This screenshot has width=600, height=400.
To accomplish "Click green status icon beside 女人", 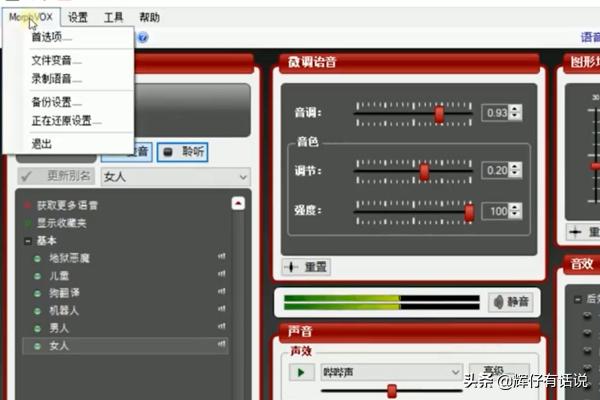I will (38, 347).
